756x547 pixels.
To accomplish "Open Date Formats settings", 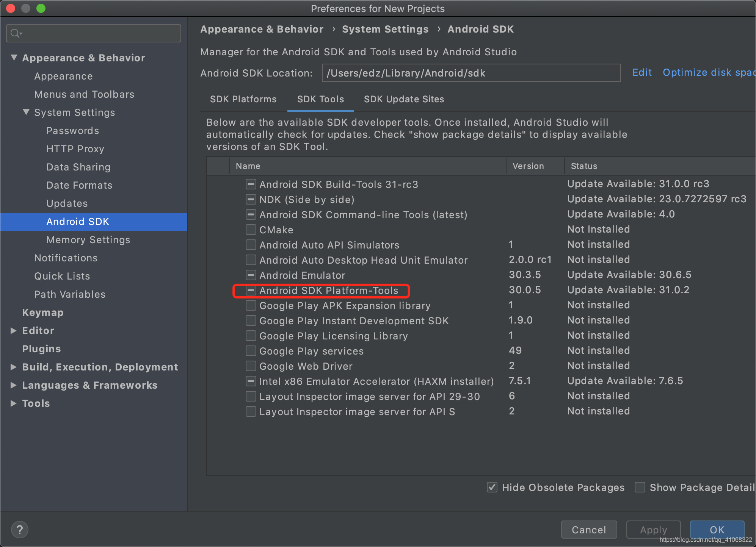I will click(79, 185).
